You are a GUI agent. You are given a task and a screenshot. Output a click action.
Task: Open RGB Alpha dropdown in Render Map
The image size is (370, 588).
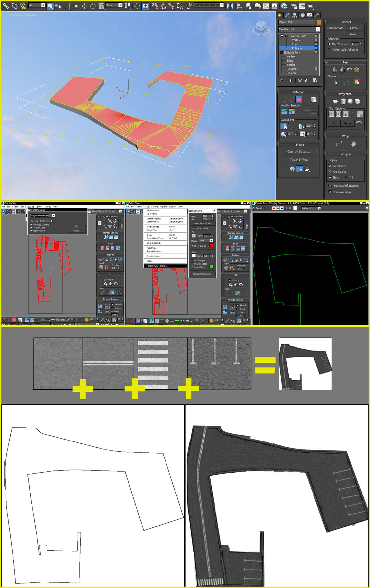pos(319,208)
